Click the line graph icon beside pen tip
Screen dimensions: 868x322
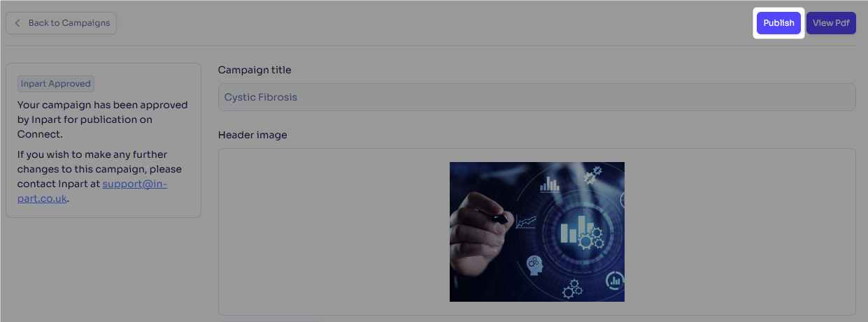click(x=525, y=222)
